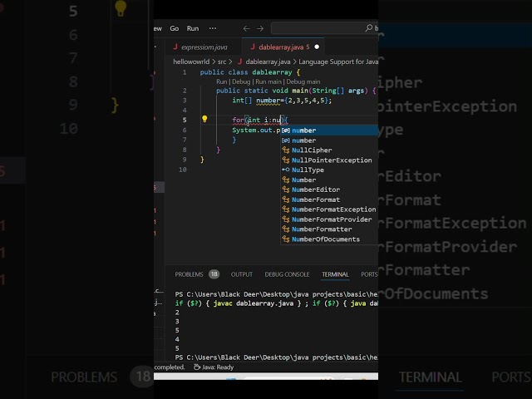Click Language Support for Java breadcrumb
The height and width of the screenshot is (399, 532).
click(338, 62)
